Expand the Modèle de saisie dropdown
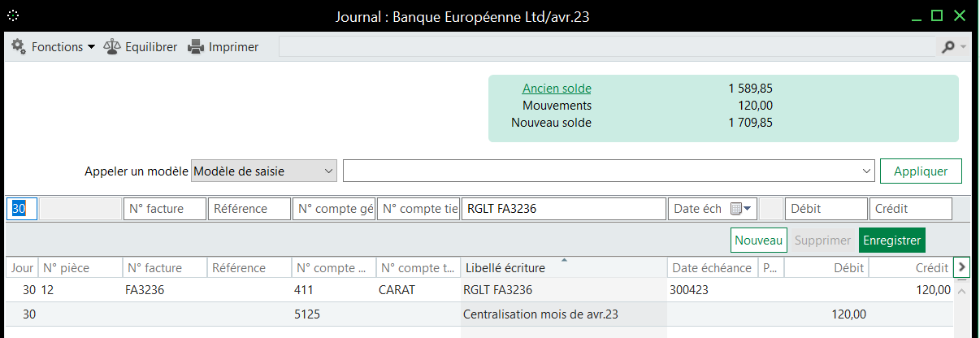 [x=328, y=171]
